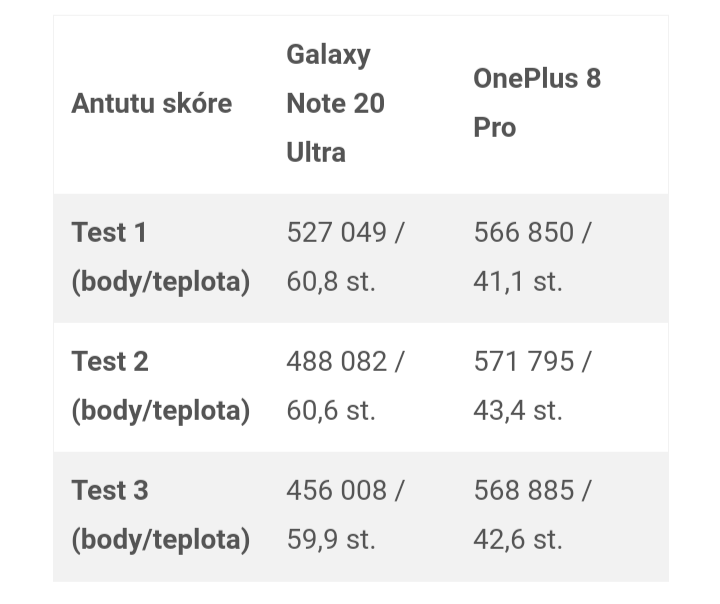Select the 456 008 score value
This screenshot has width=720, height=604.
click(x=337, y=490)
